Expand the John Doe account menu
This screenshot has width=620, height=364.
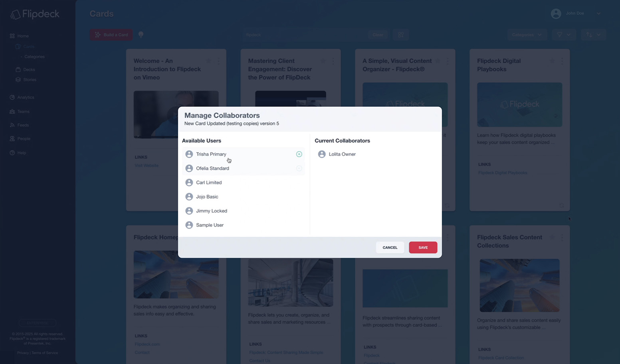(598, 13)
